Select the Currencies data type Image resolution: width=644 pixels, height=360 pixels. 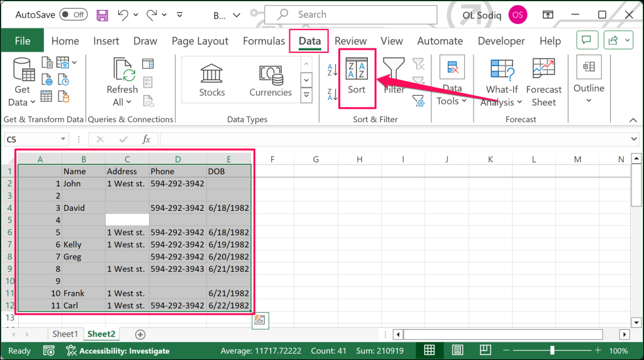point(270,80)
